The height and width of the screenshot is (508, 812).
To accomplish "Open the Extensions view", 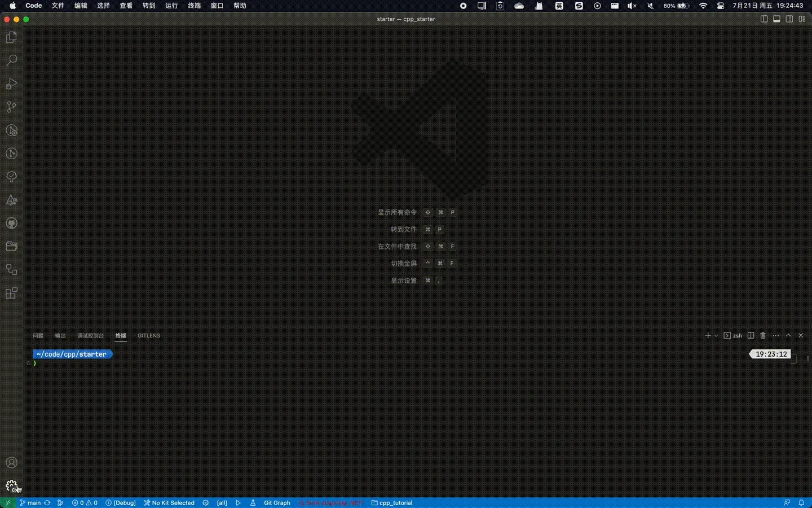I will [x=11, y=292].
